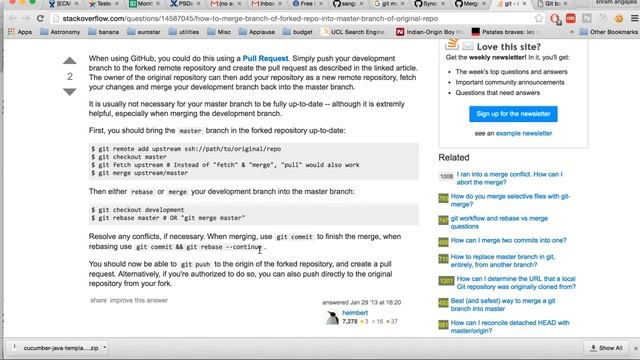Screen dimensions: 640x360
Task: Switch to the GitHub Merg tab
Action: click(x=471, y=4)
